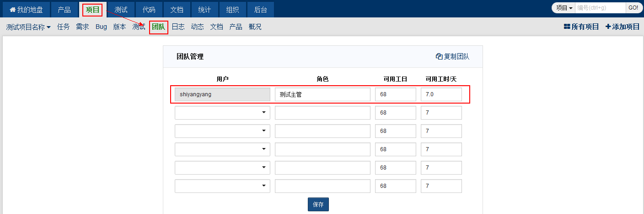Click the 编号 search input box

[600, 8]
